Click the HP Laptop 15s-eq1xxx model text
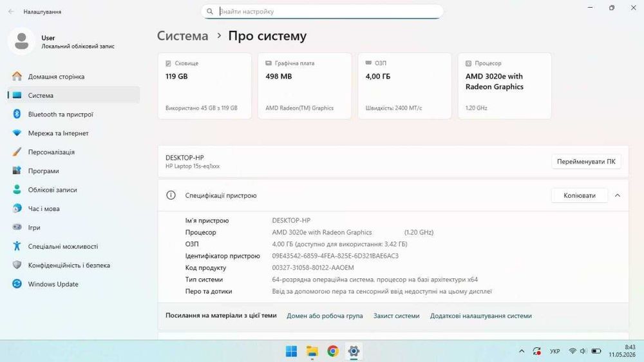Image resolution: width=644 pixels, height=362 pixels. coord(193,166)
